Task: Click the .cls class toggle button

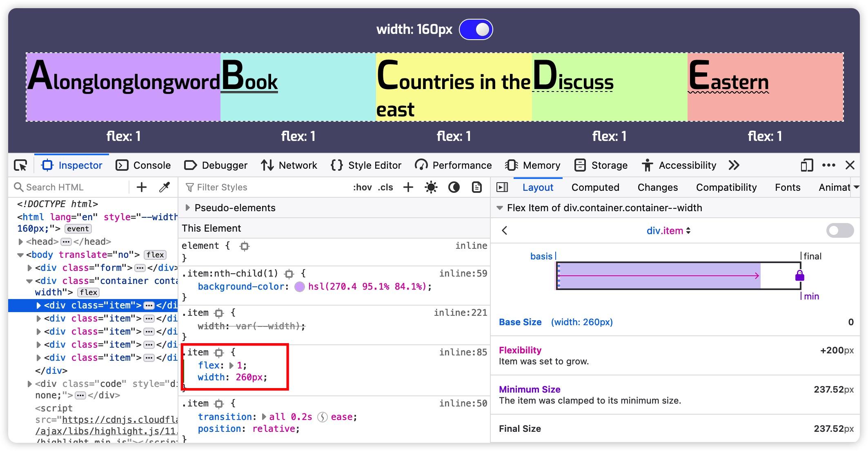Action: click(385, 188)
